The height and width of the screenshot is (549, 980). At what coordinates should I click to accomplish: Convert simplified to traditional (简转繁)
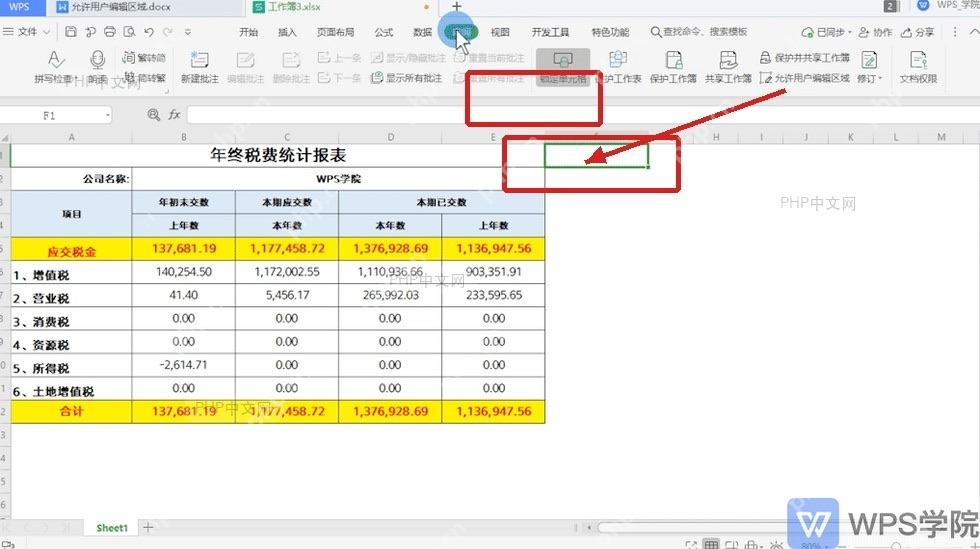(144, 78)
